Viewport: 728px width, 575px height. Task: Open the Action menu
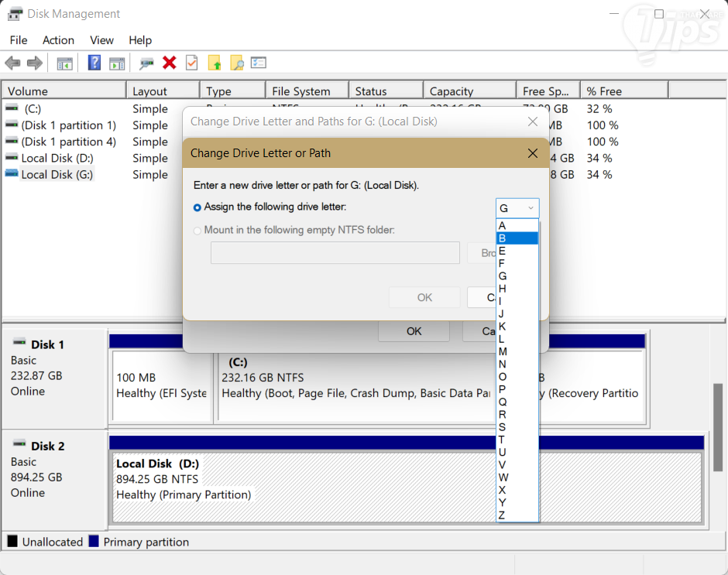pos(59,40)
